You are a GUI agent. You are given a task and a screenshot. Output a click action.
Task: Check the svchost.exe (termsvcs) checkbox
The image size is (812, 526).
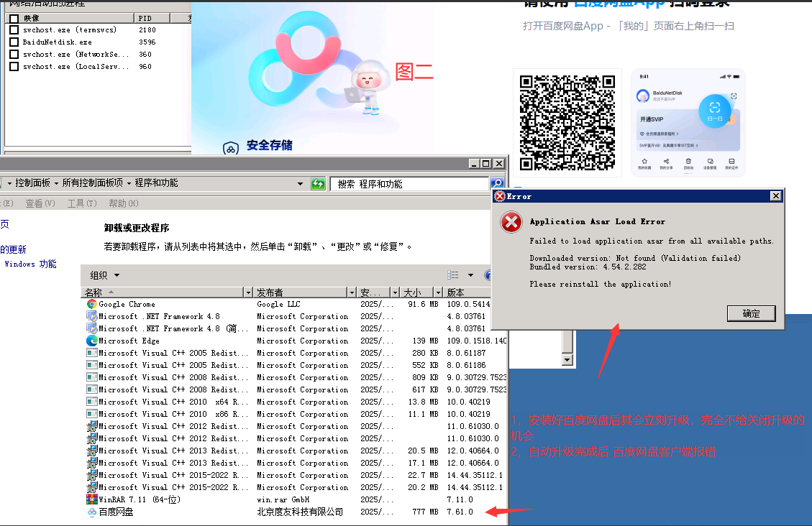pos(14,29)
